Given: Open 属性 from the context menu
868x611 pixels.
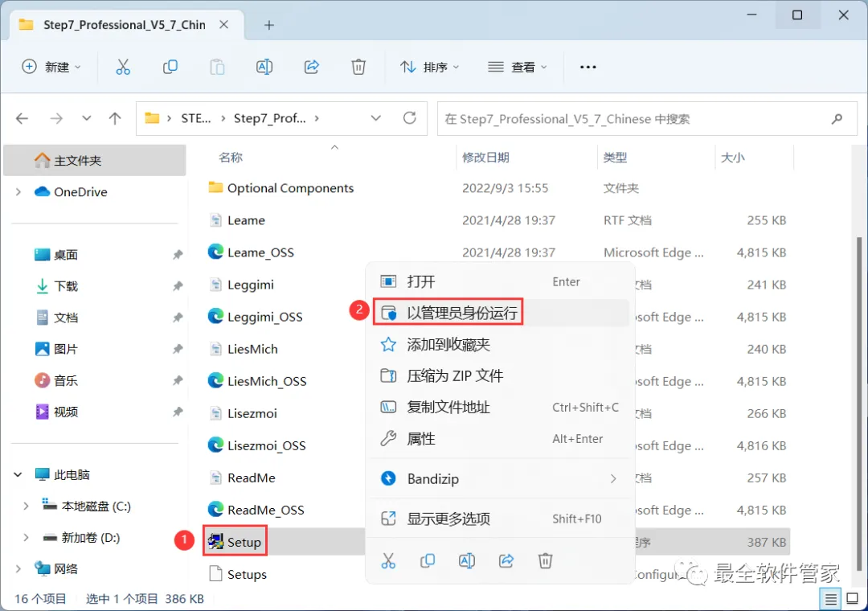Looking at the screenshot, I should pos(500,439).
